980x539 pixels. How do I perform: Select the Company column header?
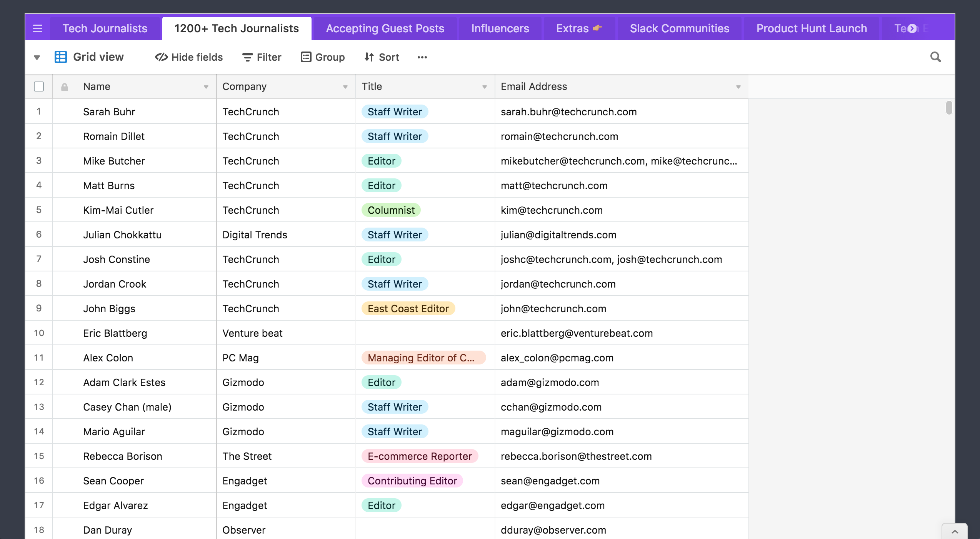pos(286,87)
